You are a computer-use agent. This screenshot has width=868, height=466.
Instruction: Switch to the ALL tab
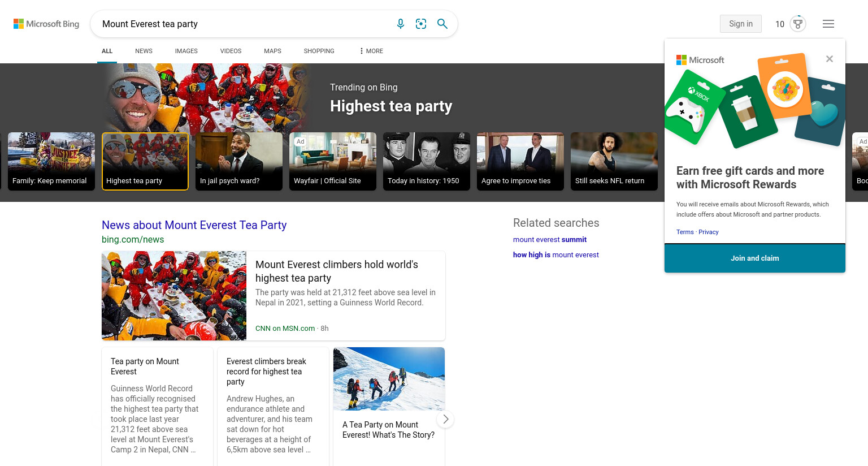[107, 51]
